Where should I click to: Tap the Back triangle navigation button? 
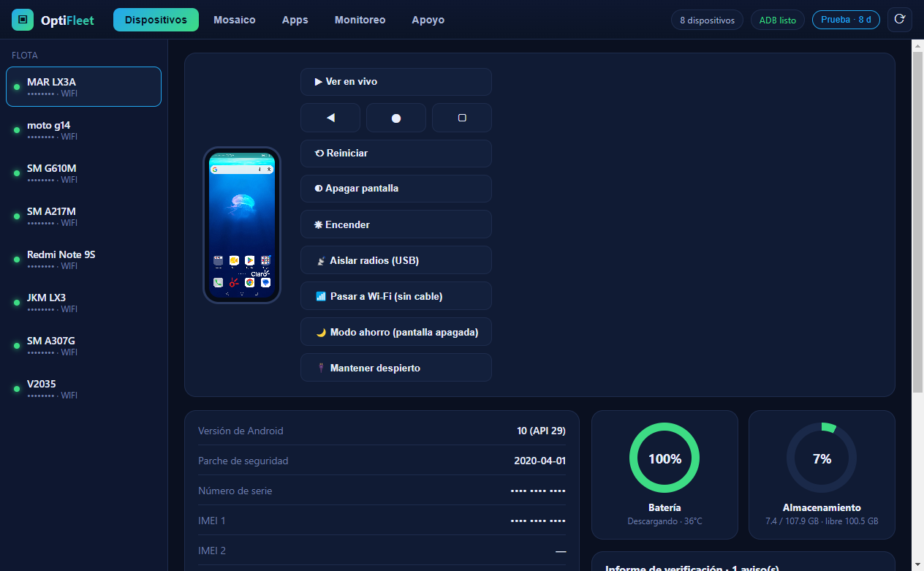click(330, 118)
